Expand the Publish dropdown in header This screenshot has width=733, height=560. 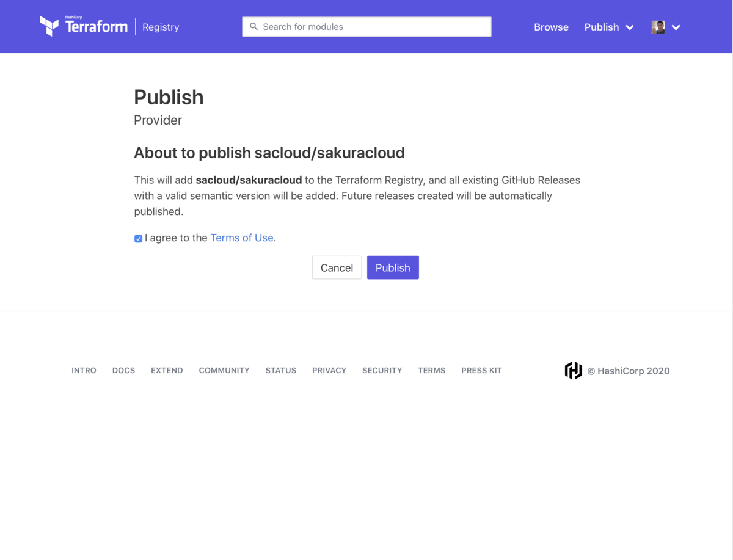(609, 27)
